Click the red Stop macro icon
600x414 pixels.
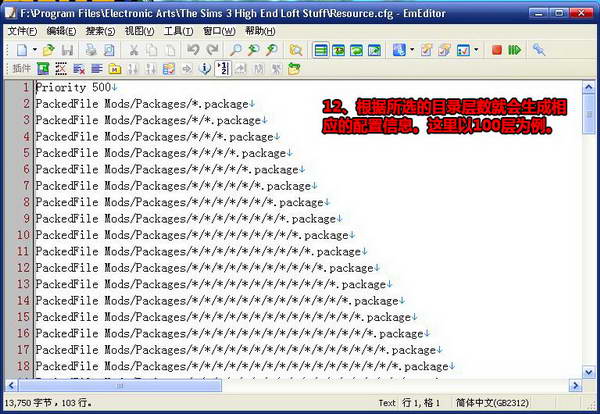tap(495, 49)
